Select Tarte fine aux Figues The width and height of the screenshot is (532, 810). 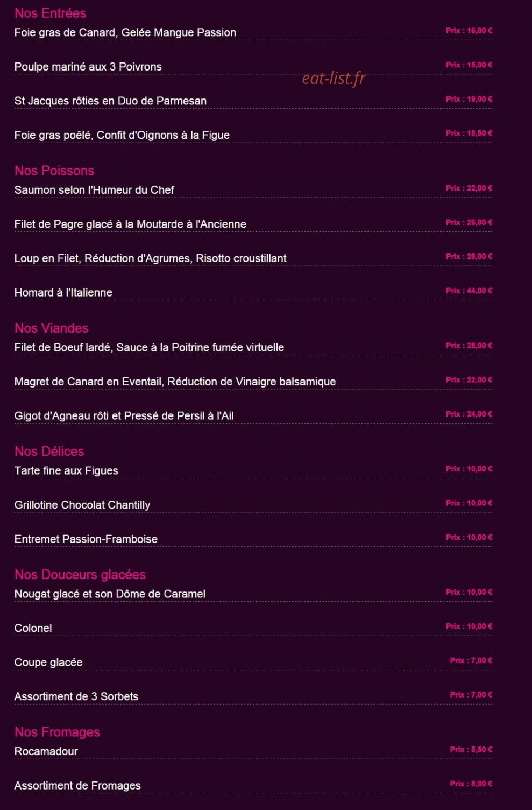coord(66,470)
